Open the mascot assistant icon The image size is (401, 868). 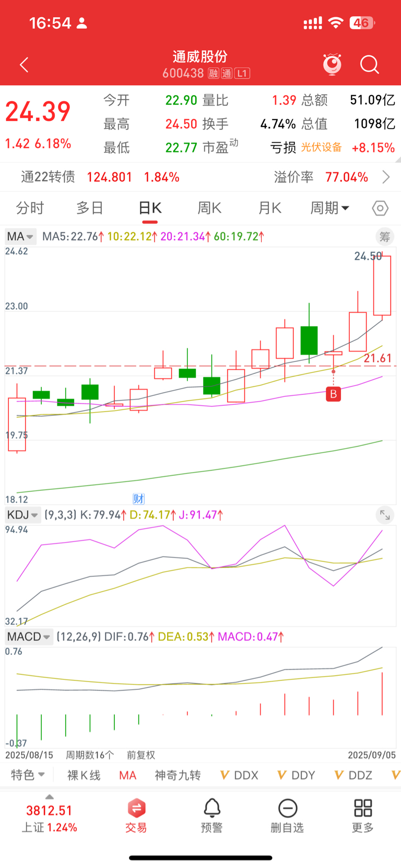[x=332, y=64]
